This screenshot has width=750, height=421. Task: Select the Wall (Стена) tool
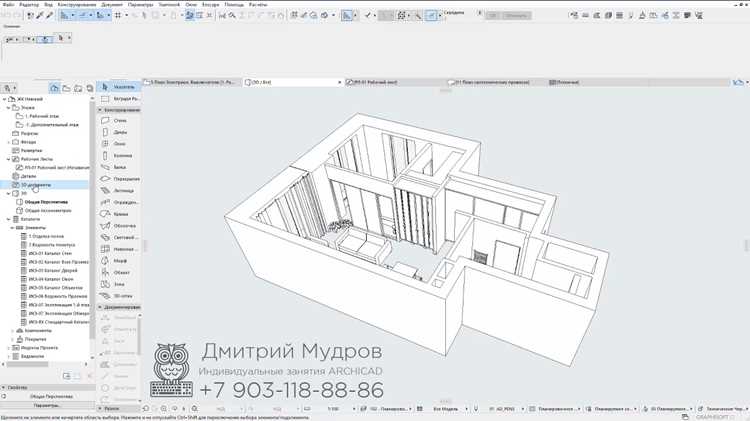coord(119,120)
